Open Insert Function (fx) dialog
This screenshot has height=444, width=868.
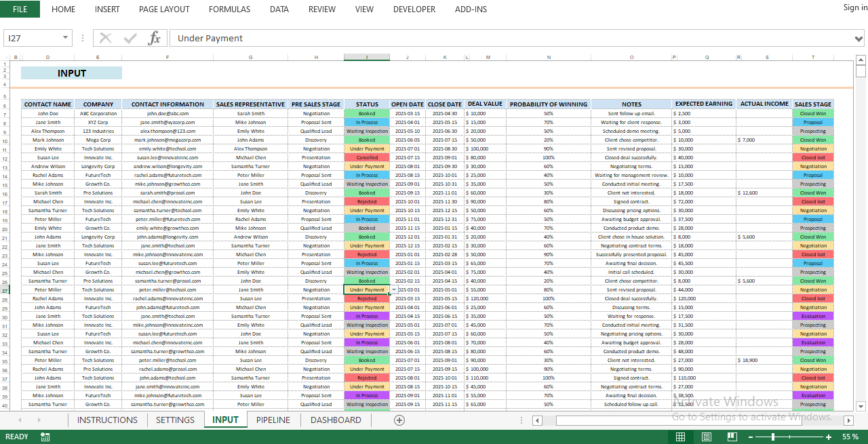click(155, 39)
